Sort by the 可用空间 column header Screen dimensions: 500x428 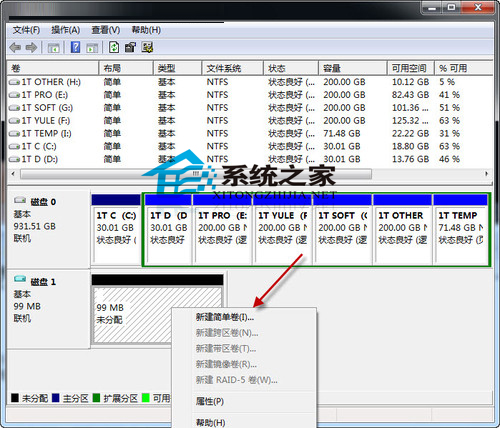[x=411, y=68]
